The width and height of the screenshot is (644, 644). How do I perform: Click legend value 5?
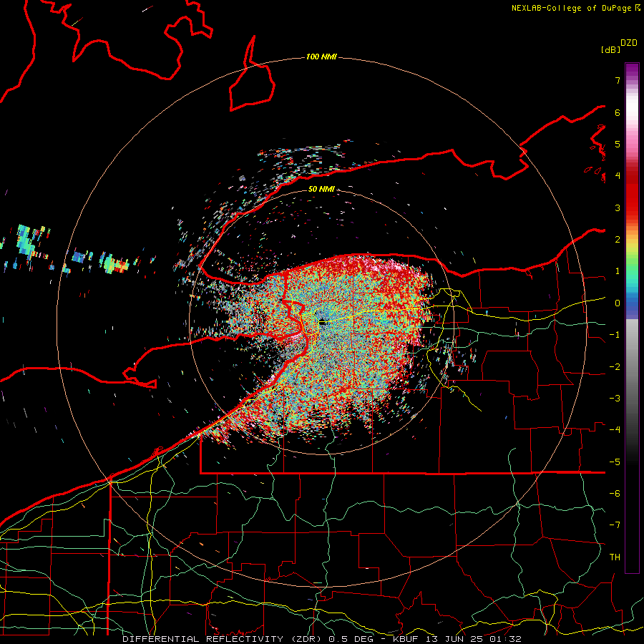618,144
